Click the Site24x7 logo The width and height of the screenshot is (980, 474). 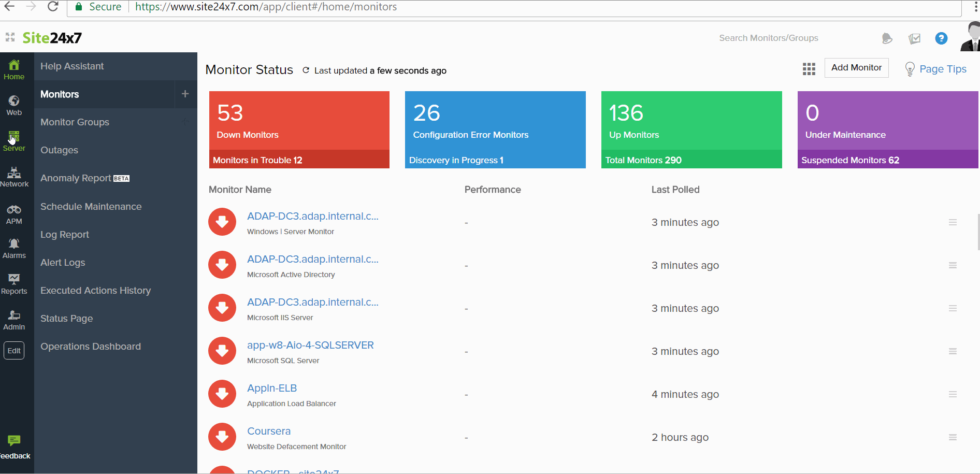tap(52, 38)
